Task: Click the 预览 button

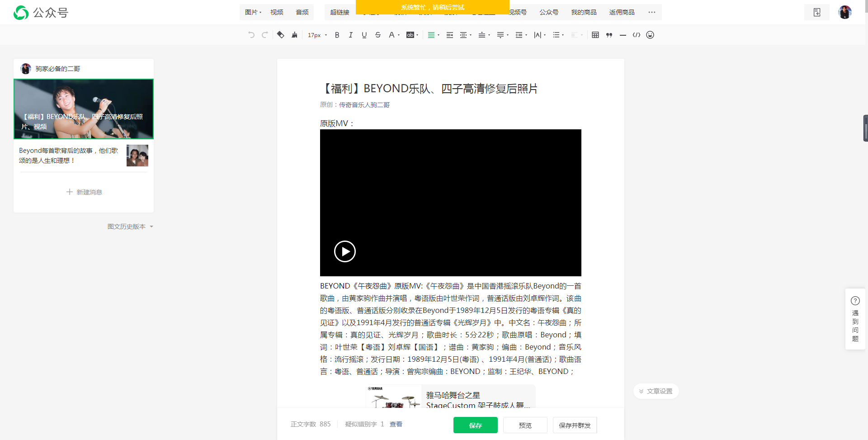Action: pos(525,425)
